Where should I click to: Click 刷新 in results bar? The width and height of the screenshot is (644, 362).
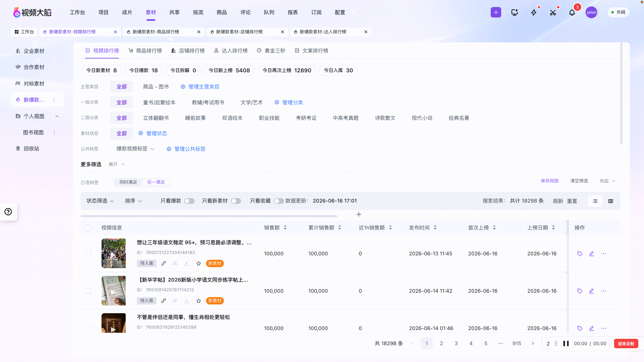point(558,201)
